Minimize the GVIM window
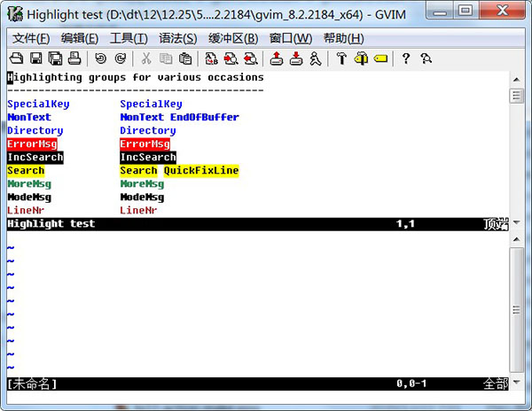 441,12
